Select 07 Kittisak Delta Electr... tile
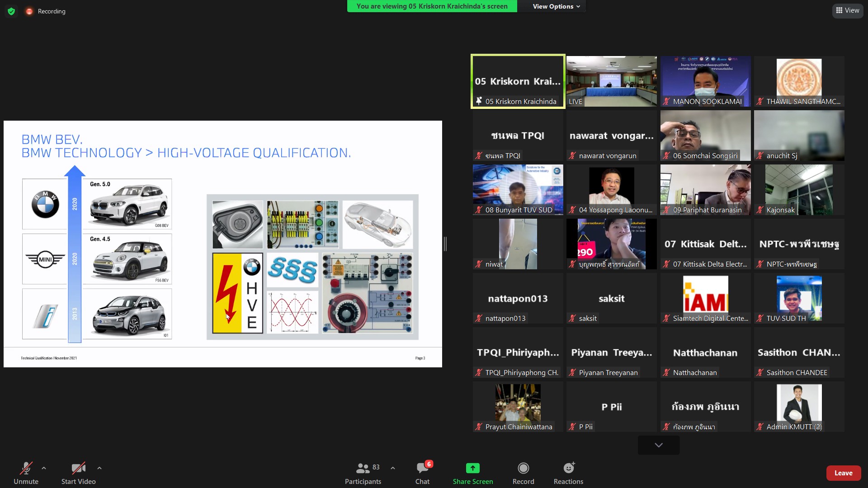Viewport: 868px width, 488px height. pyautogui.click(x=706, y=244)
